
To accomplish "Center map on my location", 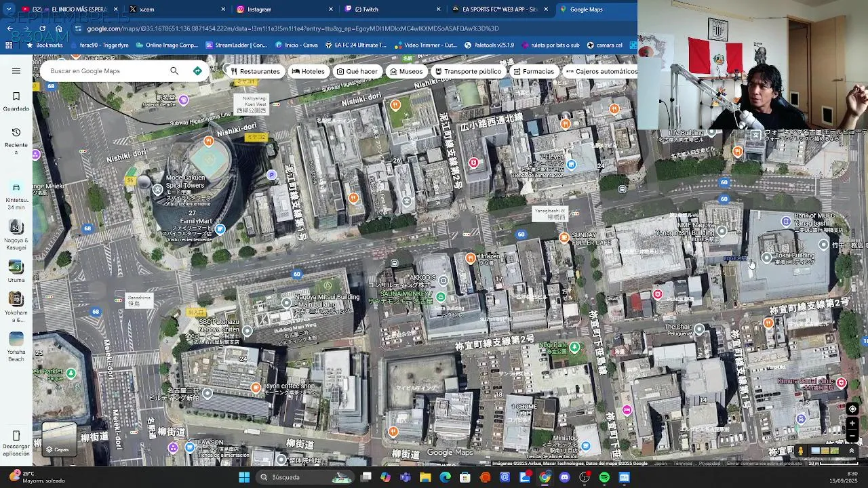I will point(852,409).
